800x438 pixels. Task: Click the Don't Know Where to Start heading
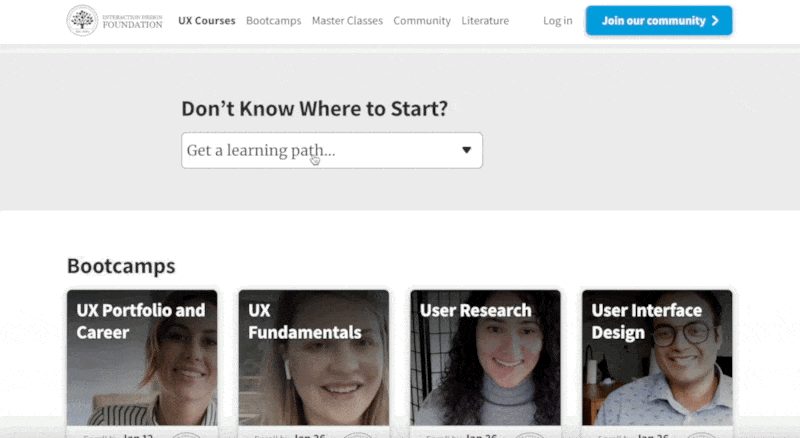pyautogui.click(x=314, y=109)
